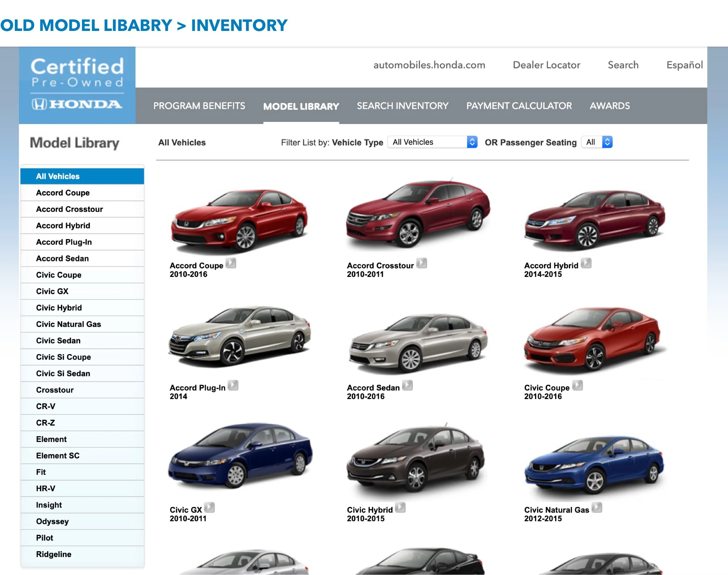The height and width of the screenshot is (575, 728).
Task: Click the arrow icon beside Civic GX
Action: tap(210, 508)
